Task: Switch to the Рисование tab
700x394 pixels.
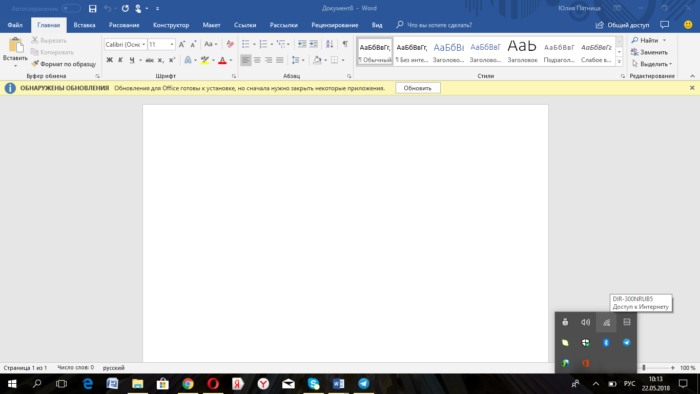Action: [124, 25]
